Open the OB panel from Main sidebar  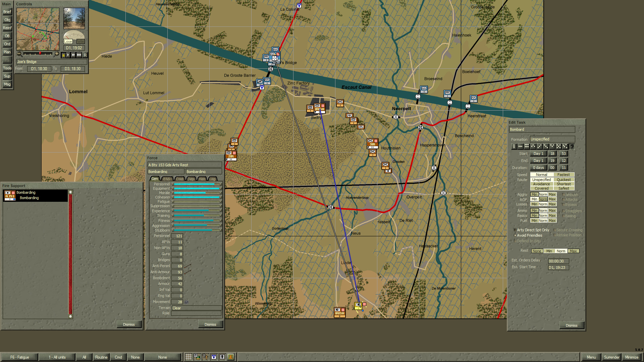[7, 36]
